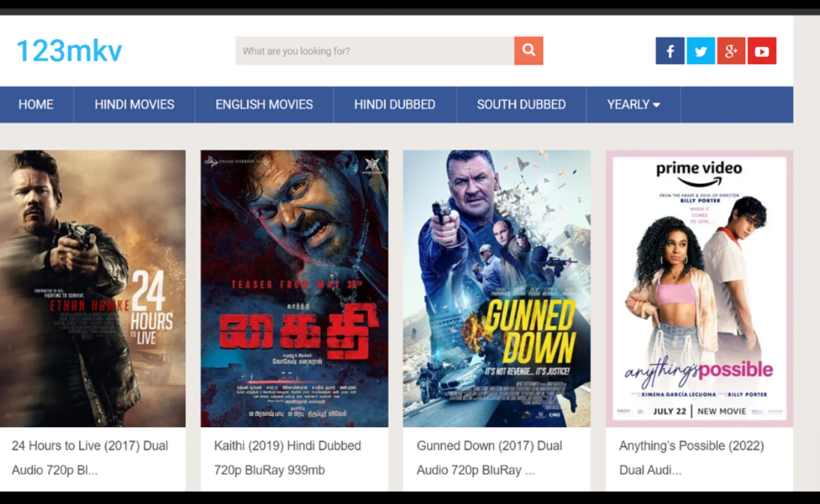Open the Anything's Possible poster
The image size is (820, 504).
[x=699, y=288]
